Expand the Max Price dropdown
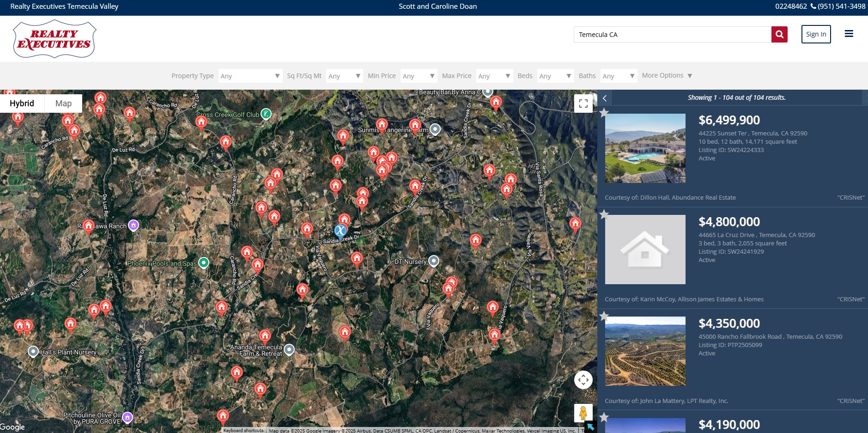The height and width of the screenshot is (433, 868). [494, 76]
